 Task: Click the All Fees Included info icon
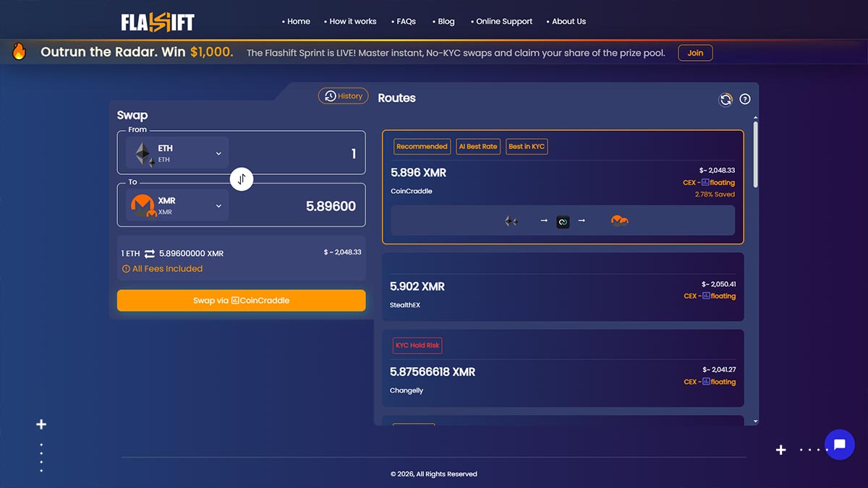(x=126, y=269)
